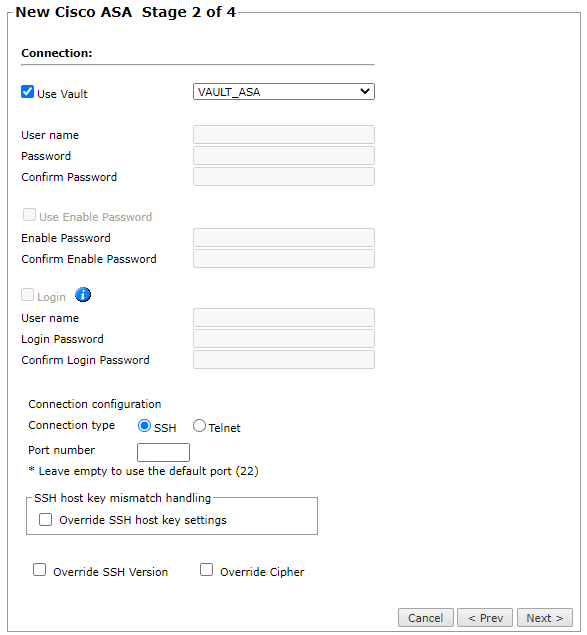Click the Confirm Enable Password field
587x635 pixels.
(284, 258)
